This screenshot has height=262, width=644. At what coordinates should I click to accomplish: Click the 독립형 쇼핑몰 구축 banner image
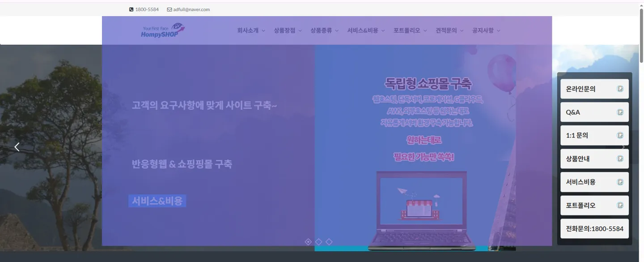[x=415, y=148]
